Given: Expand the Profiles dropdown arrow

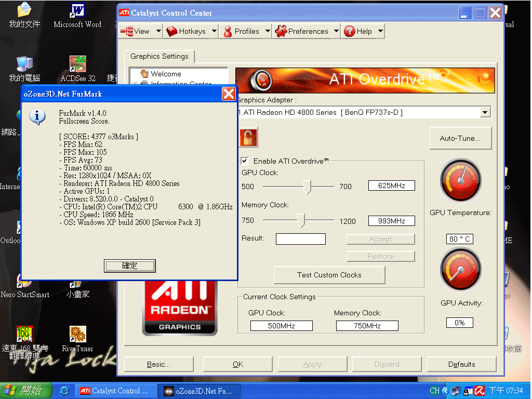Looking at the screenshot, I should (268, 32).
